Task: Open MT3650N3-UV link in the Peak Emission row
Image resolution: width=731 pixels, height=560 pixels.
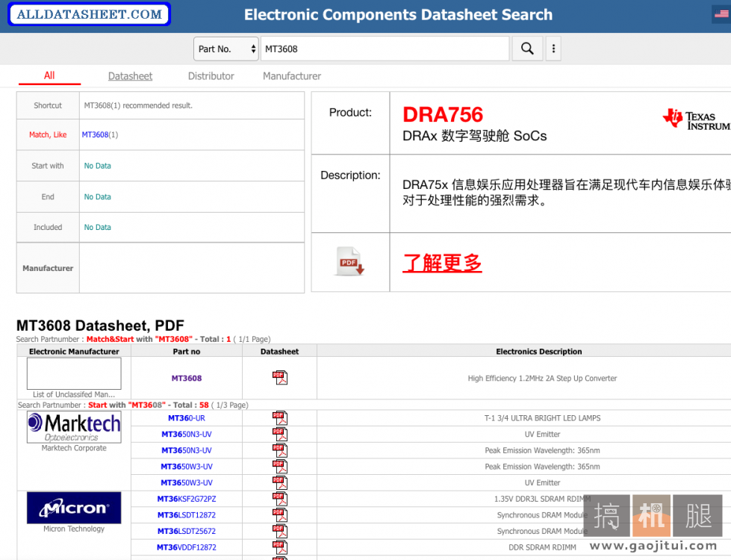Action: click(187, 450)
